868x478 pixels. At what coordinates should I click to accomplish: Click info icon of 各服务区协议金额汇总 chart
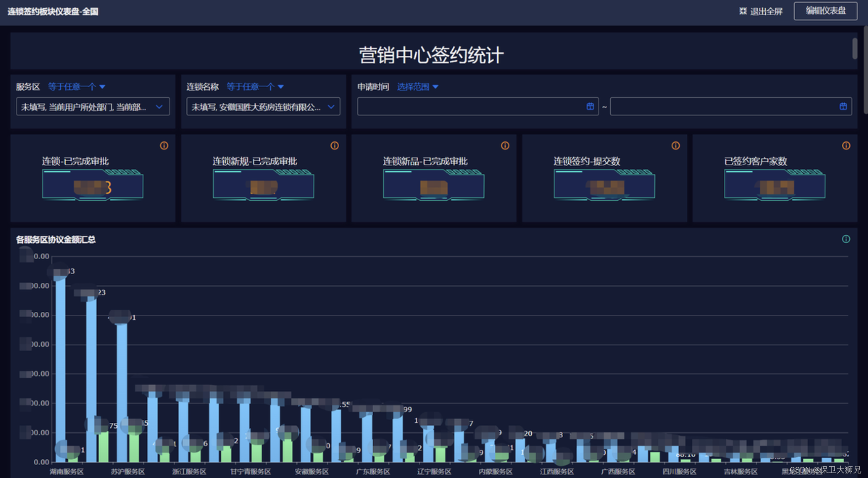pos(846,239)
